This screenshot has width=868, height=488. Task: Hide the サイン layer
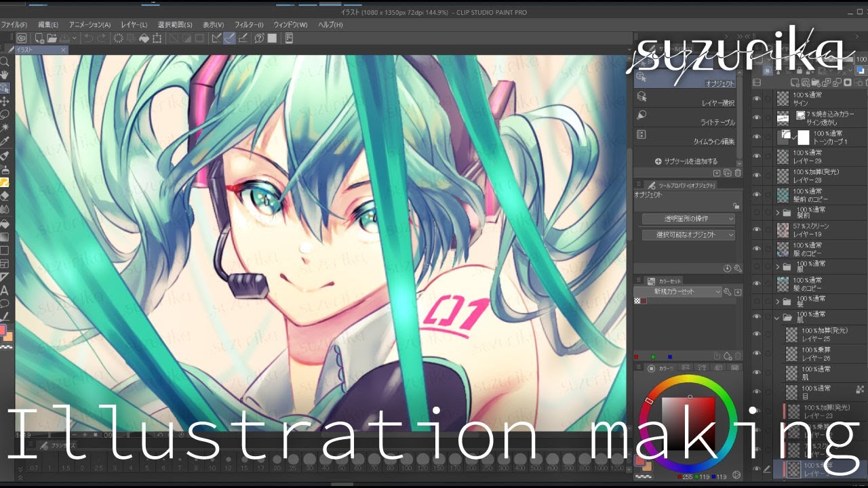pos(757,99)
